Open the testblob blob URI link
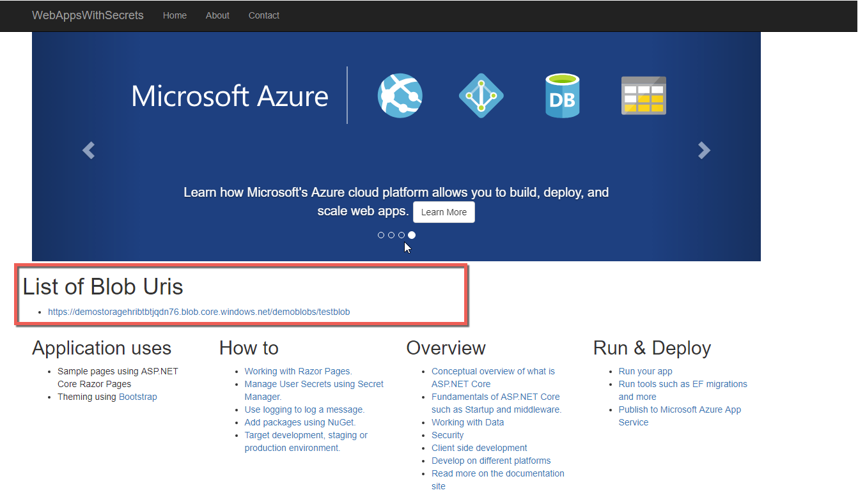Screen dimensions: 858x504 pyautogui.click(x=199, y=312)
